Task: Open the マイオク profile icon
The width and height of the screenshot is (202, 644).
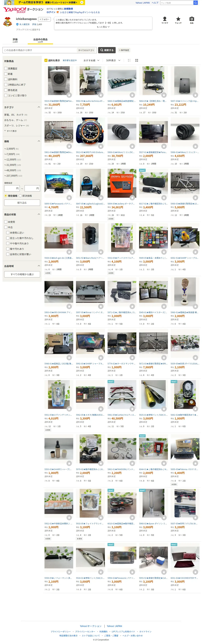Action: [x=165, y=20]
